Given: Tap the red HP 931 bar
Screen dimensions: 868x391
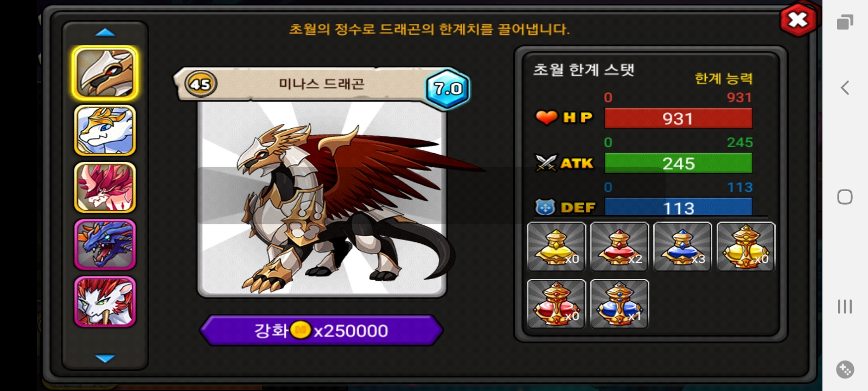Looking at the screenshot, I should point(678,118).
